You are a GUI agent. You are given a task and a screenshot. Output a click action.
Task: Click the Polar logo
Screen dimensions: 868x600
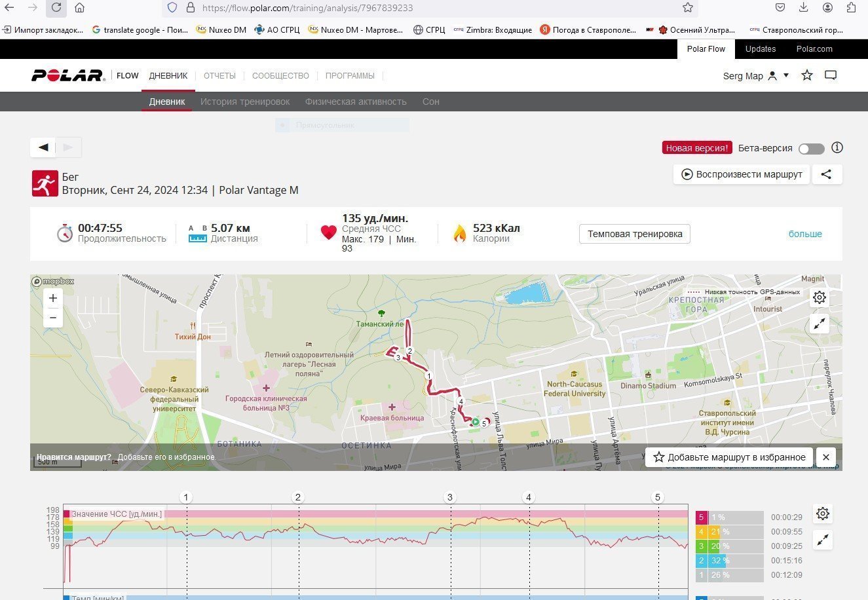tap(68, 75)
